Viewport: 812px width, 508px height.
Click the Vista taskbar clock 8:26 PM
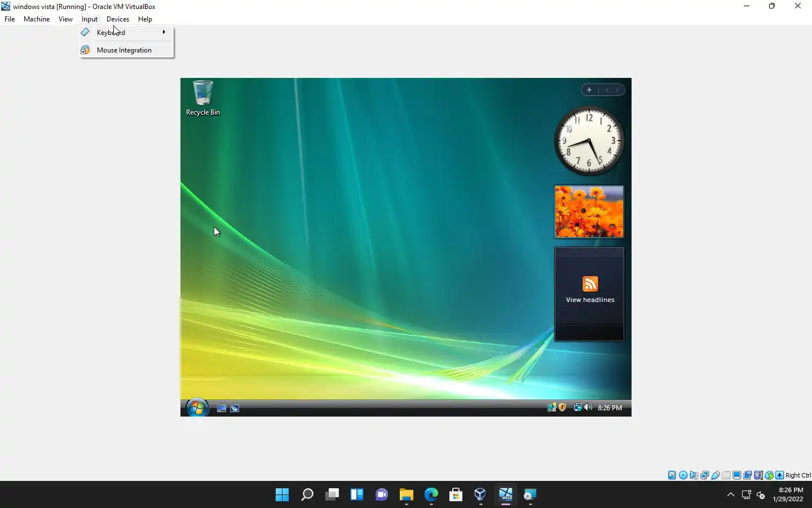coord(610,408)
